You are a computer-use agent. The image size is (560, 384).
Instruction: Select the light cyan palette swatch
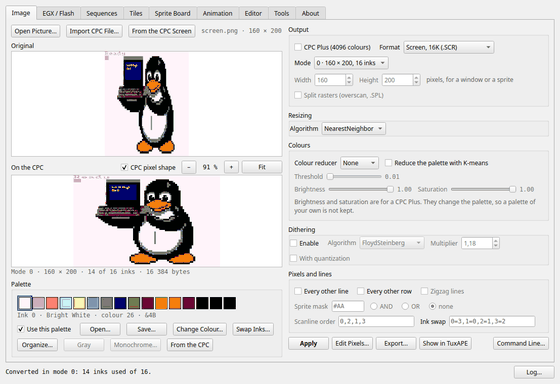(x=66, y=303)
